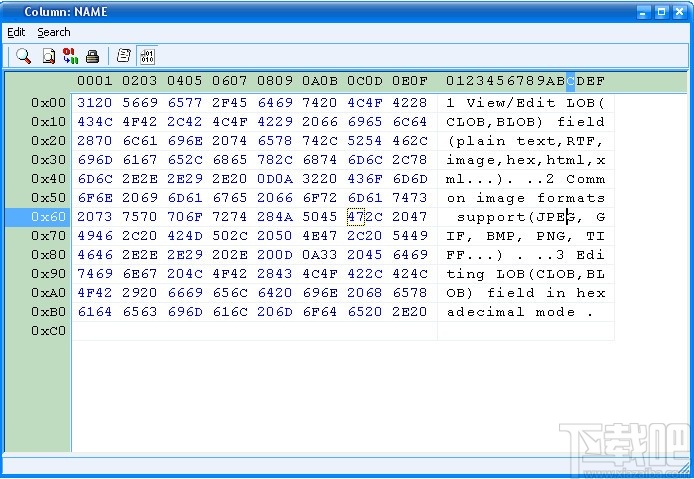The height and width of the screenshot is (479, 694).
Task: Click hex cell 2C78
Action: coord(409,160)
